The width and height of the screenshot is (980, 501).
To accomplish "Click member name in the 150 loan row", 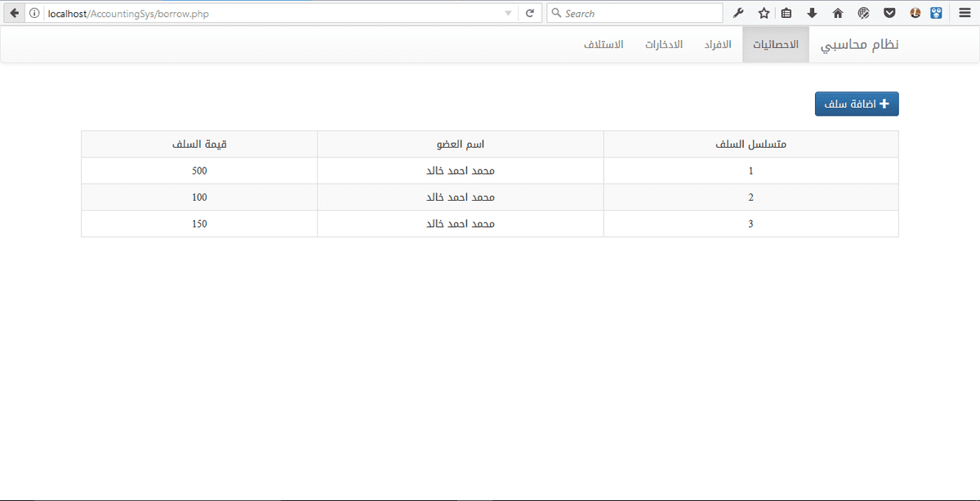I will [461, 224].
